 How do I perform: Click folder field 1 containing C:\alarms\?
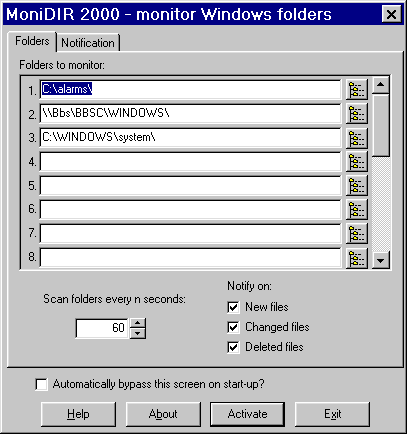(x=191, y=89)
